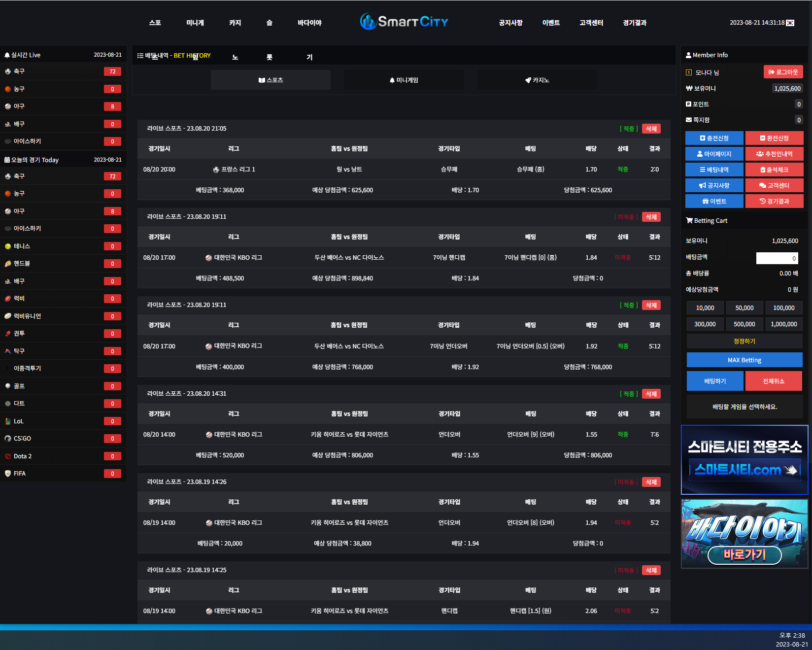Click the Korean flag language icon

790,23
